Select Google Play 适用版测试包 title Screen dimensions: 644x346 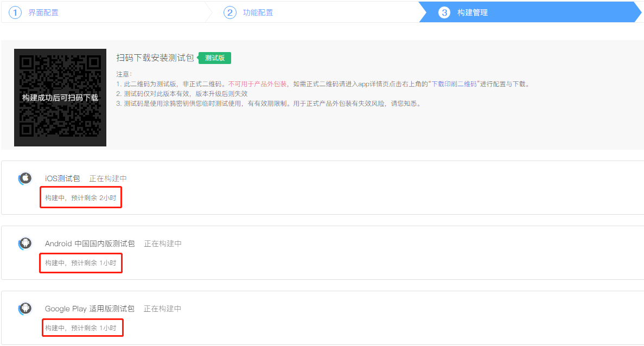(90, 309)
